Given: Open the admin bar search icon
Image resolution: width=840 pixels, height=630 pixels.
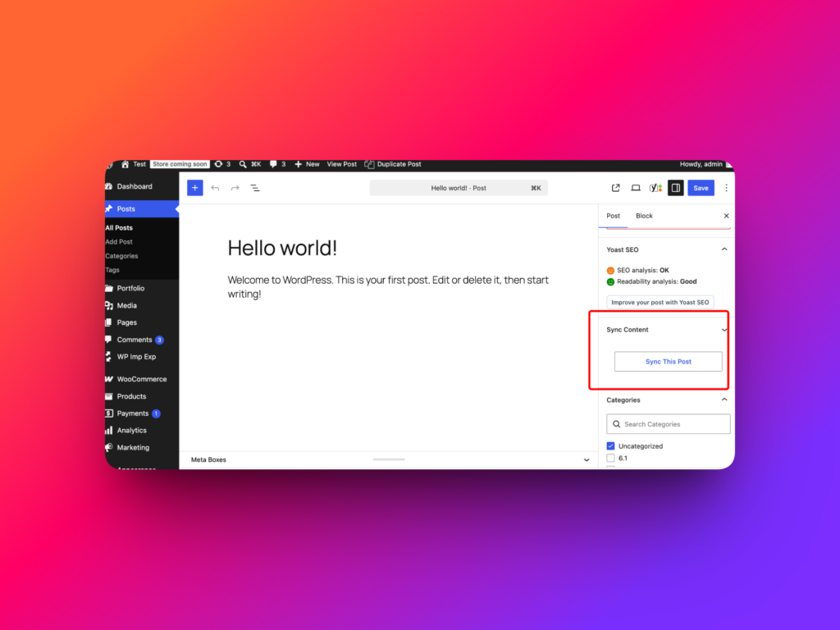Looking at the screenshot, I should [x=243, y=164].
